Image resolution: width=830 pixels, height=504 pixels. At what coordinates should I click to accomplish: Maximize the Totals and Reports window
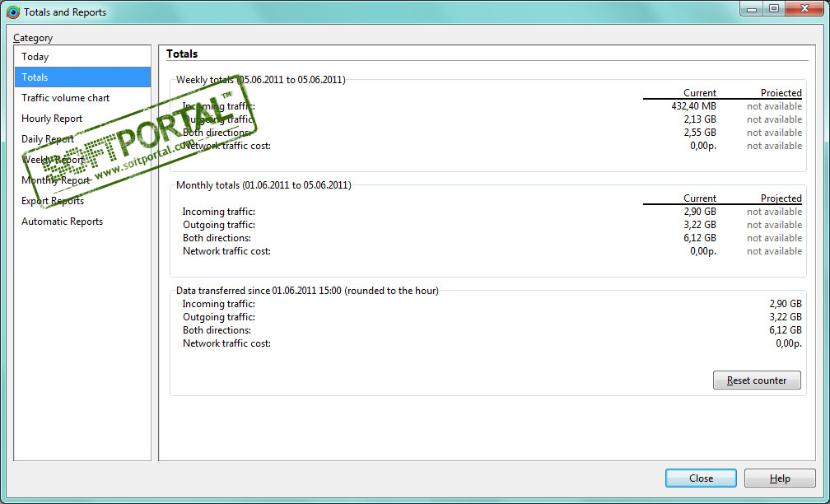pos(774,8)
